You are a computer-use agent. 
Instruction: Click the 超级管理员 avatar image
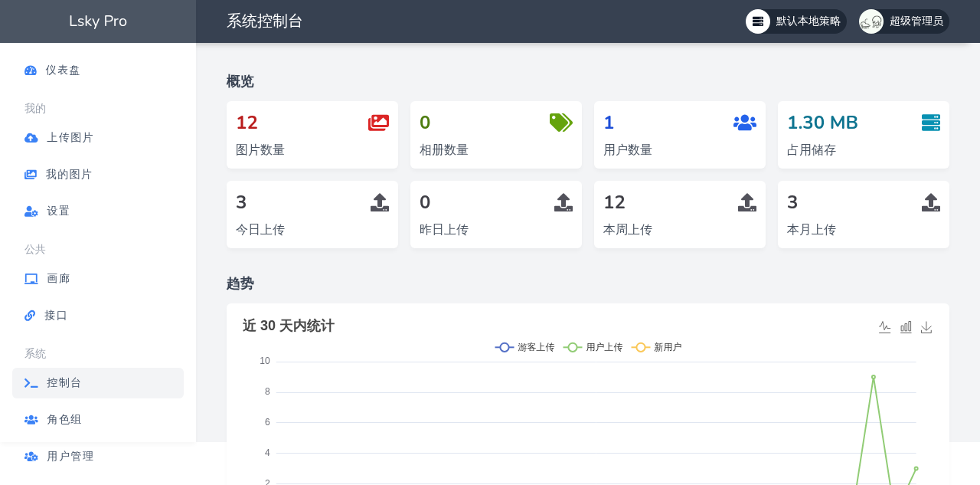click(x=871, y=21)
